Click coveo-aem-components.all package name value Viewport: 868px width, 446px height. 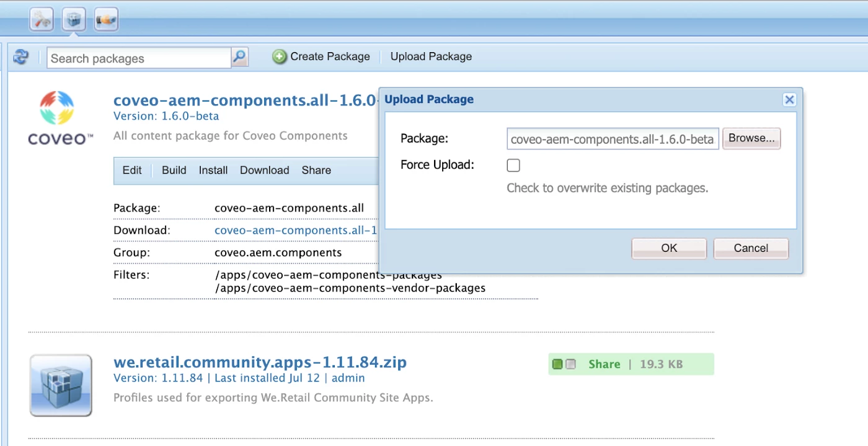pyautogui.click(x=289, y=208)
